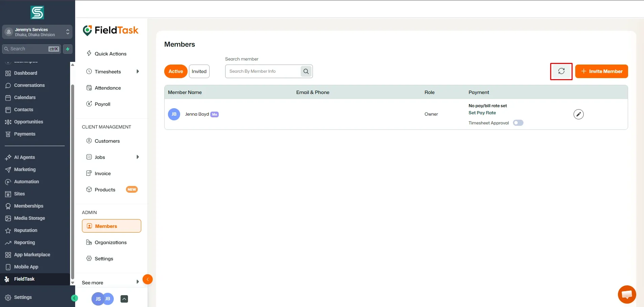This screenshot has width=644, height=307.
Task: Open AI Agents in the left sidebar
Action: pos(24,157)
